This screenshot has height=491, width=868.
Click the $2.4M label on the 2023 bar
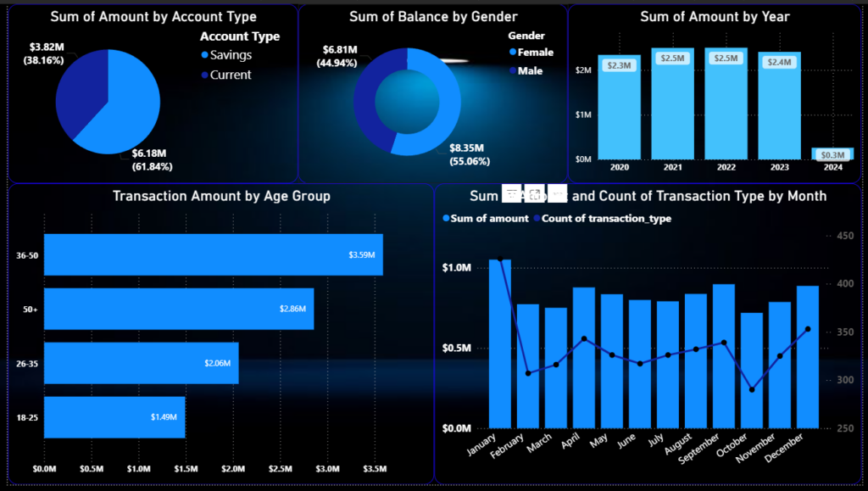coord(779,62)
